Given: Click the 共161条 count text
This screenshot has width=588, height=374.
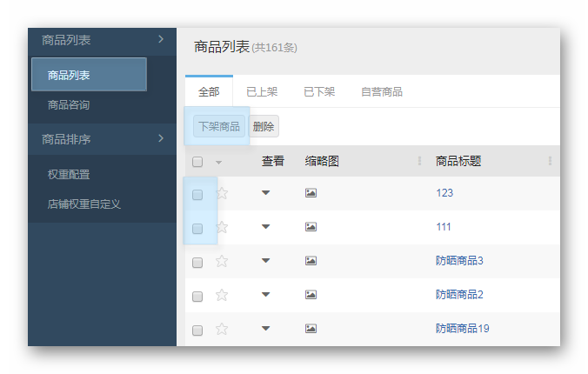Looking at the screenshot, I should pos(275,48).
